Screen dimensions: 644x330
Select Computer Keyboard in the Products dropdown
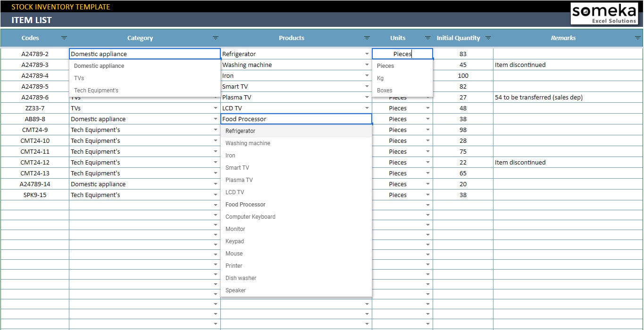(x=250, y=216)
